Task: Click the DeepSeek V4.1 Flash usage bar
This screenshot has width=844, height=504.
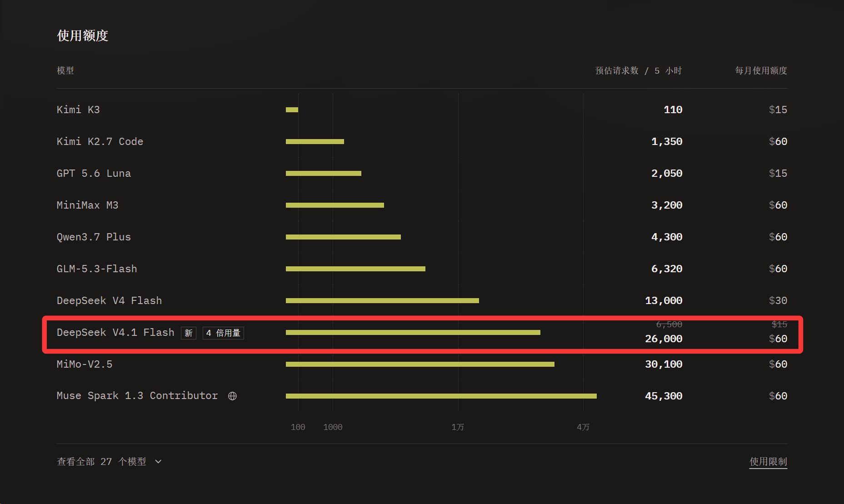Action: click(413, 332)
